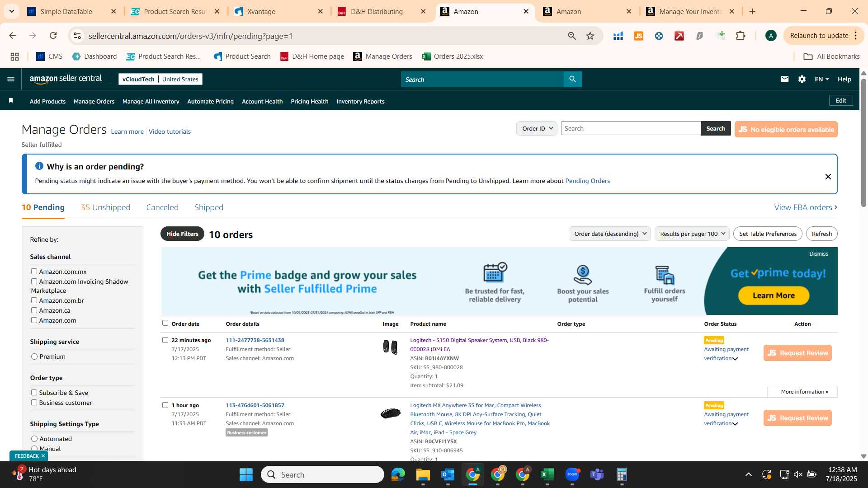Select order 111-2477738-5631438 checkbox
868x488 pixels.
coord(165,340)
